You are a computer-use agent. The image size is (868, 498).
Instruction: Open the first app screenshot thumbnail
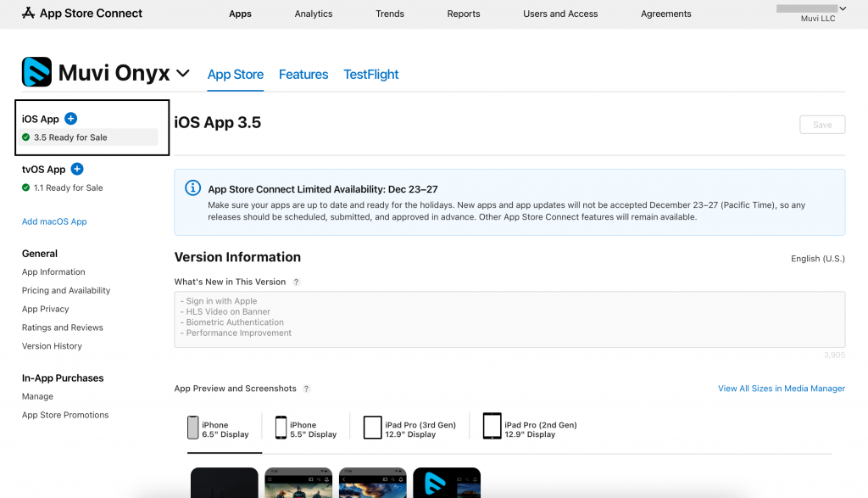pos(224,484)
